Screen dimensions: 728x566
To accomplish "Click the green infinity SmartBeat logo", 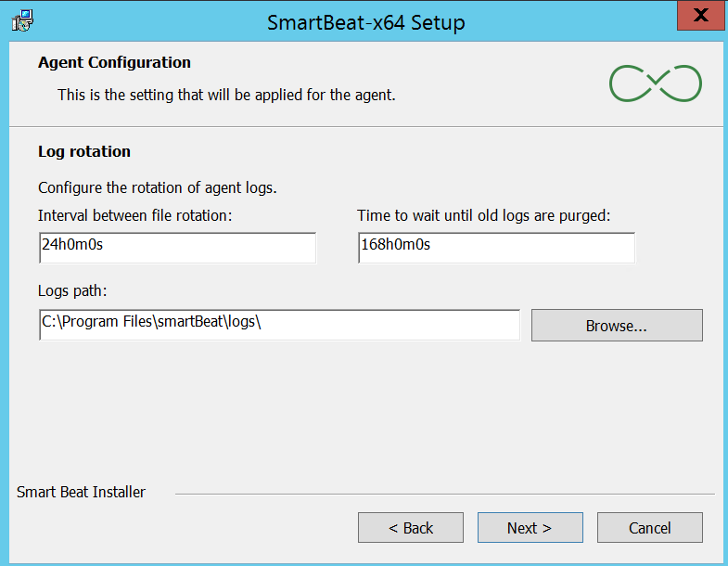I will tap(656, 84).
